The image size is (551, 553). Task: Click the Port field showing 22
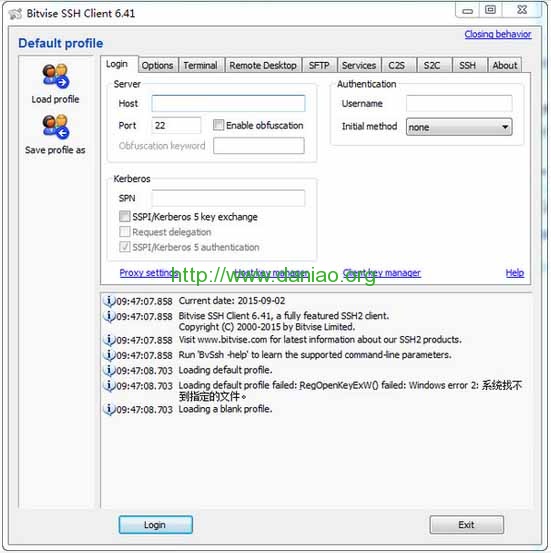click(x=176, y=125)
